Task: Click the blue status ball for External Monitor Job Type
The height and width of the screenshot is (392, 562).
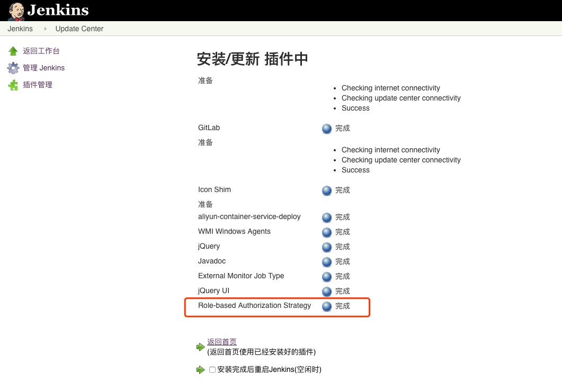Action: coord(327,277)
